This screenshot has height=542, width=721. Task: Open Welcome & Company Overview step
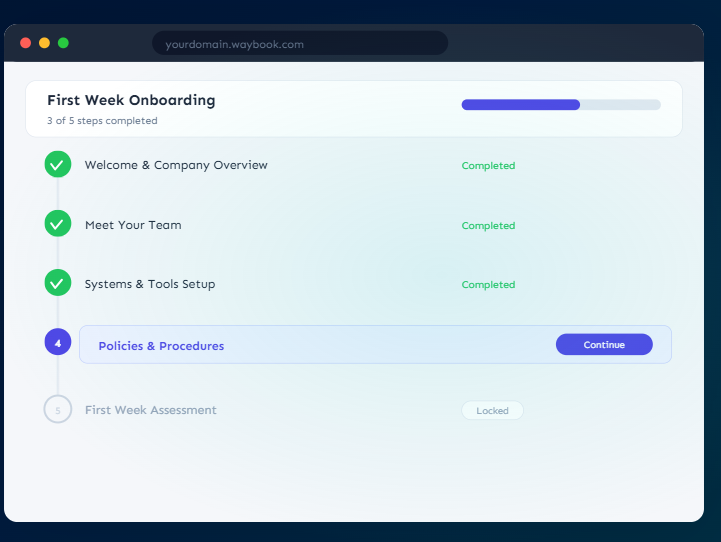176,165
